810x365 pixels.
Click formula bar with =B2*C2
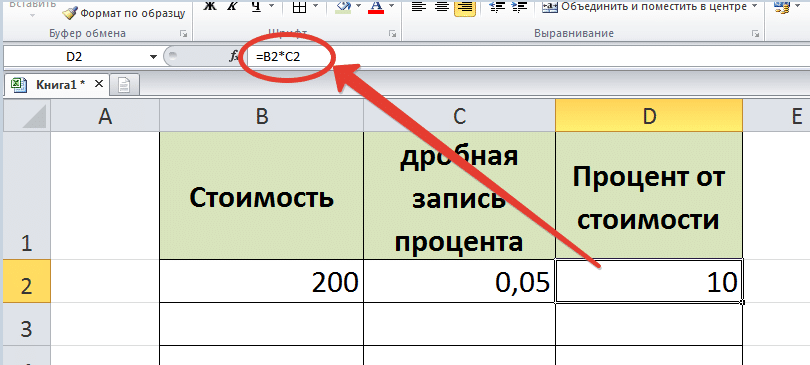pyautogui.click(x=527, y=56)
